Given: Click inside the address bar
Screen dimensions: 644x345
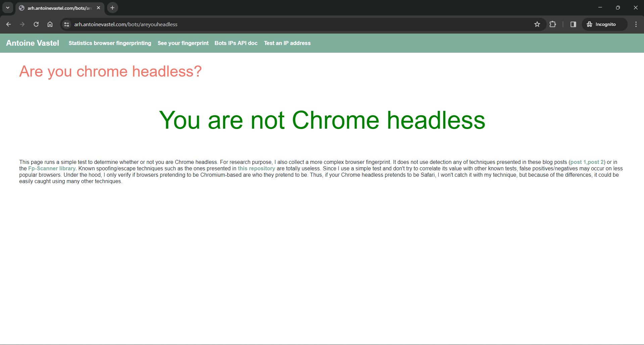Looking at the screenshot, I should coord(235,24).
